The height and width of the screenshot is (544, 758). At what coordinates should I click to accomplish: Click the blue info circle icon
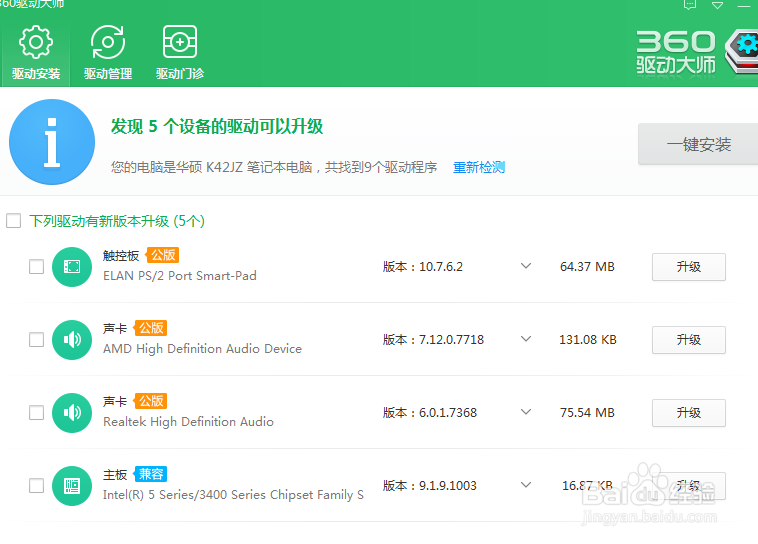tap(52, 142)
